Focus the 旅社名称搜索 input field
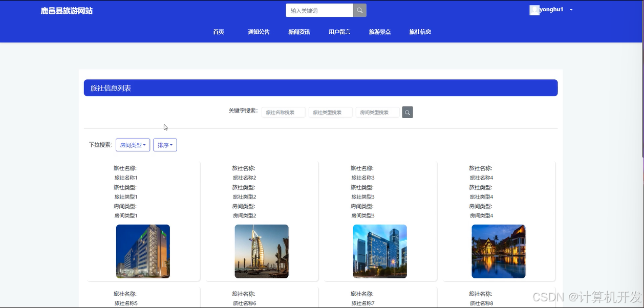Image resolution: width=644 pixels, height=308 pixels. 283,112
